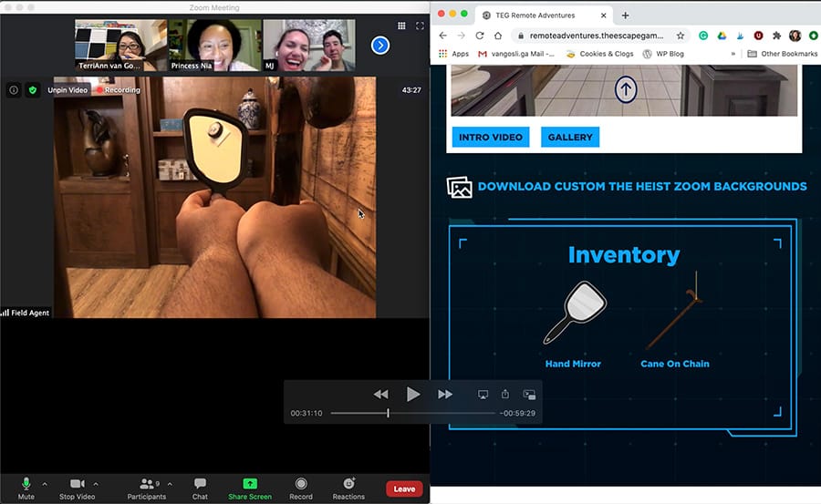
Task: Unpin Video of the Field Agent
Action: point(68,90)
